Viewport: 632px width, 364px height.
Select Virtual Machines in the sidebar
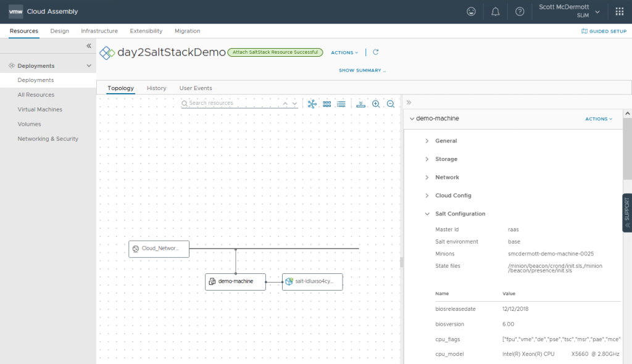39,109
